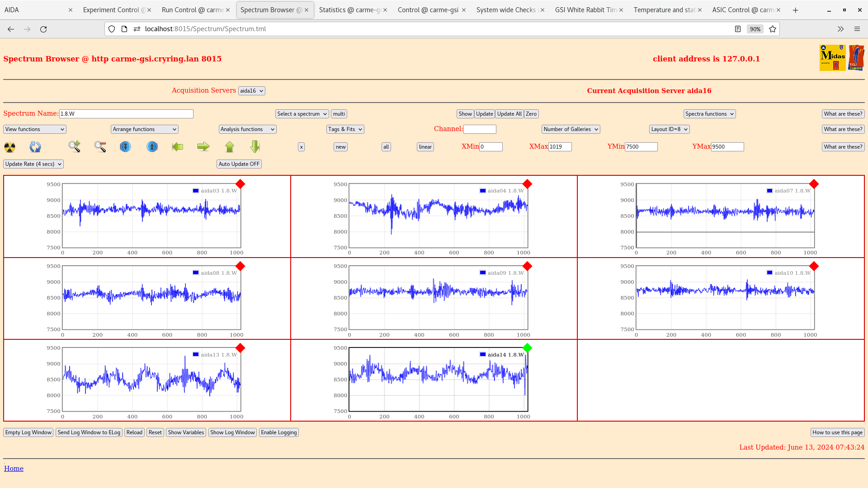Click the Zero button
This screenshot has width=868, height=488.
coord(531,114)
